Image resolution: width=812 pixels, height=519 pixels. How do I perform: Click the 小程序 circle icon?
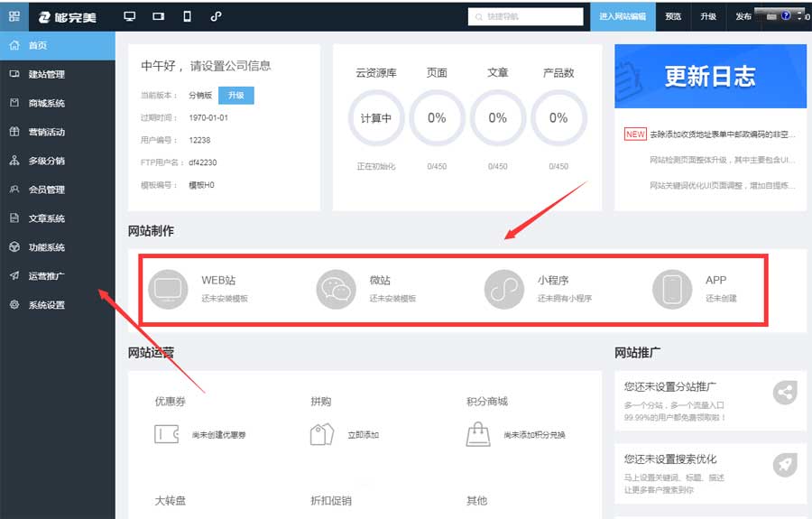(x=504, y=290)
